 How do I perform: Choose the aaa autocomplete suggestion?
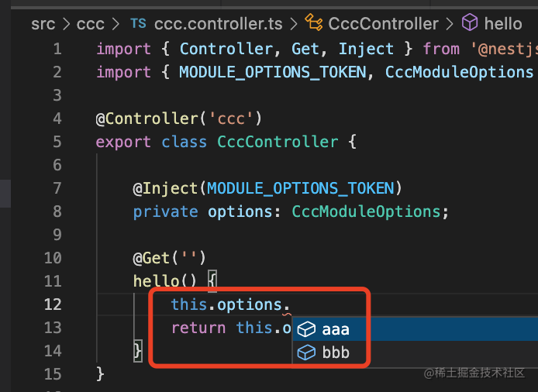(x=336, y=329)
